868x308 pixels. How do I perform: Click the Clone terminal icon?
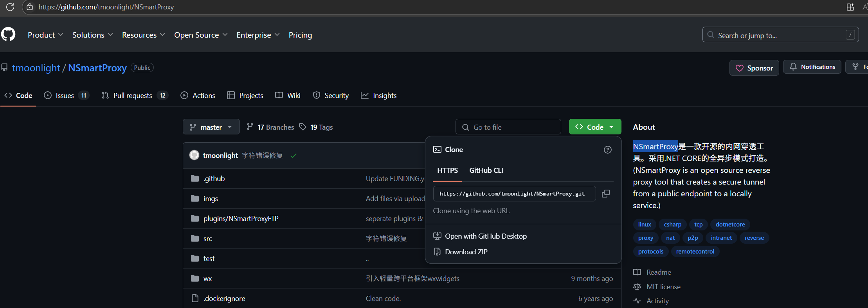437,149
